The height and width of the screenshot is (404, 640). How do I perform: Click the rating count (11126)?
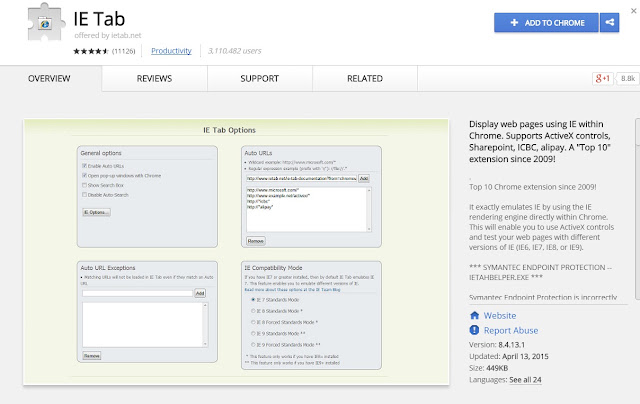coord(123,51)
